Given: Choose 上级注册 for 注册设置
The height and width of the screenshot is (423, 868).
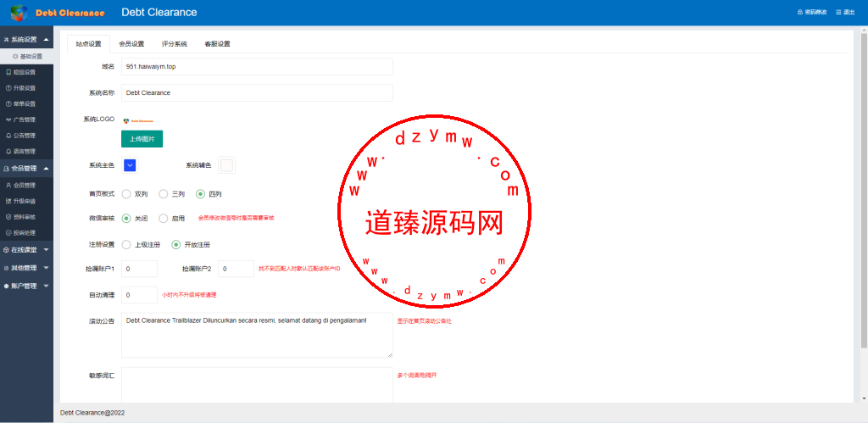Looking at the screenshot, I should tap(126, 244).
